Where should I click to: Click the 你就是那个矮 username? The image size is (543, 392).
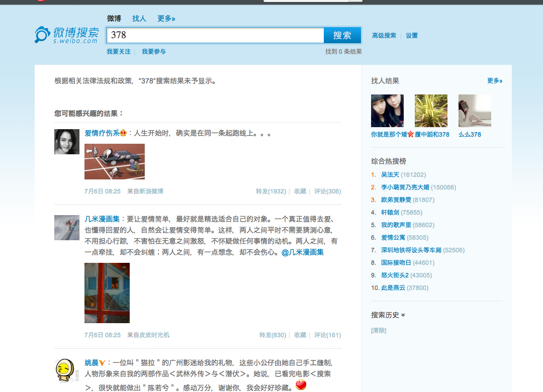[x=389, y=134]
